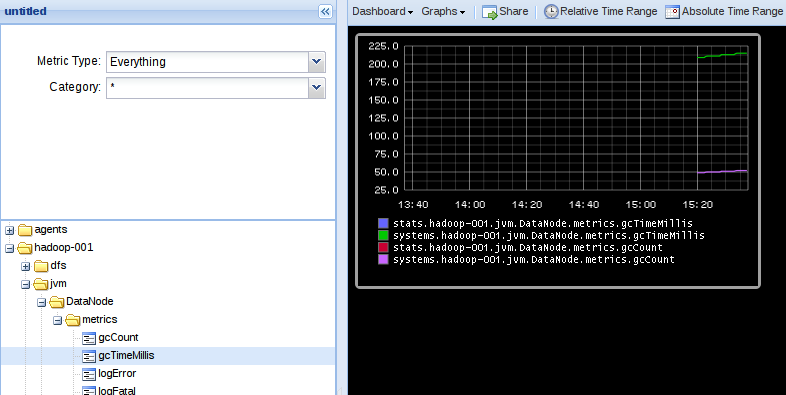This screenshot has height=395, width=786.
Task: Collapse the jvm folder node
Action: pyautogui.click(x=26, y=285)
